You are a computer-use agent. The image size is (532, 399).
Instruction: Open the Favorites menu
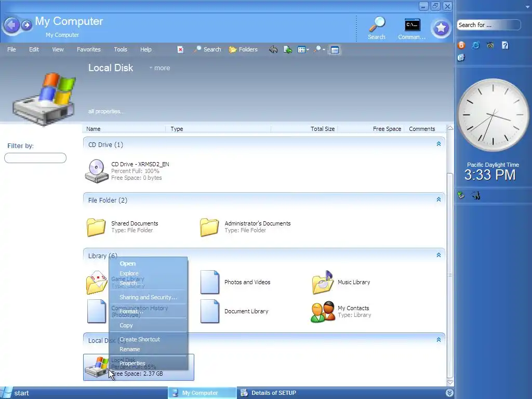click(x=88, y=49)
